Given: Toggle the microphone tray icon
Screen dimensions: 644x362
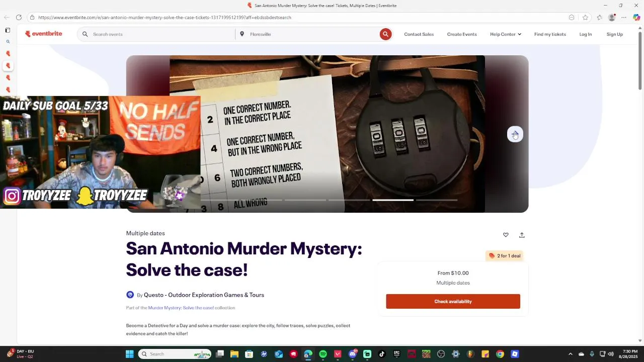Looking at the screenshot, I should 592,354.
